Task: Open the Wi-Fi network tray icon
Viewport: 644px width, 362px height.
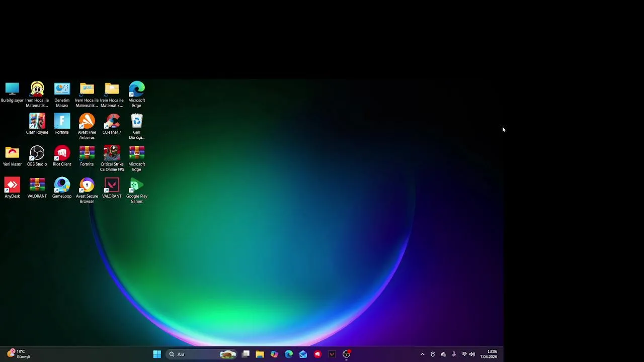Action: (464, 354)
